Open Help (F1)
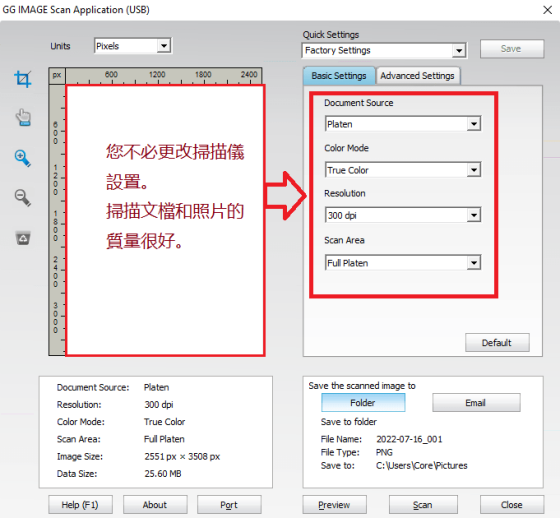The image size is (560, 518). 80,504
